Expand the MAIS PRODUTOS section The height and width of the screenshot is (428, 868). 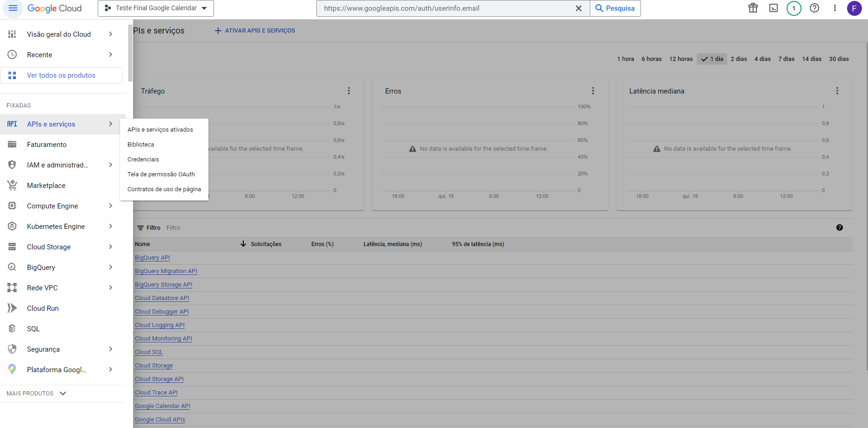click(x=36, y=394)
